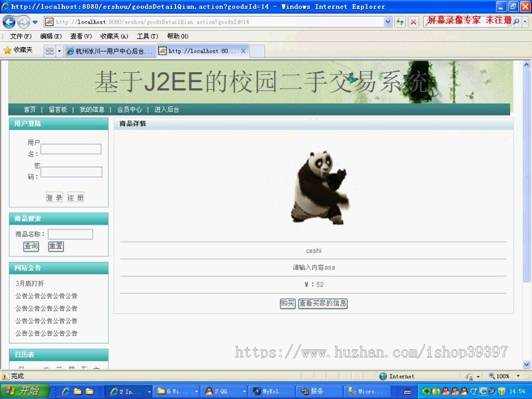Click the 注册 register button

tap(75, 197)
